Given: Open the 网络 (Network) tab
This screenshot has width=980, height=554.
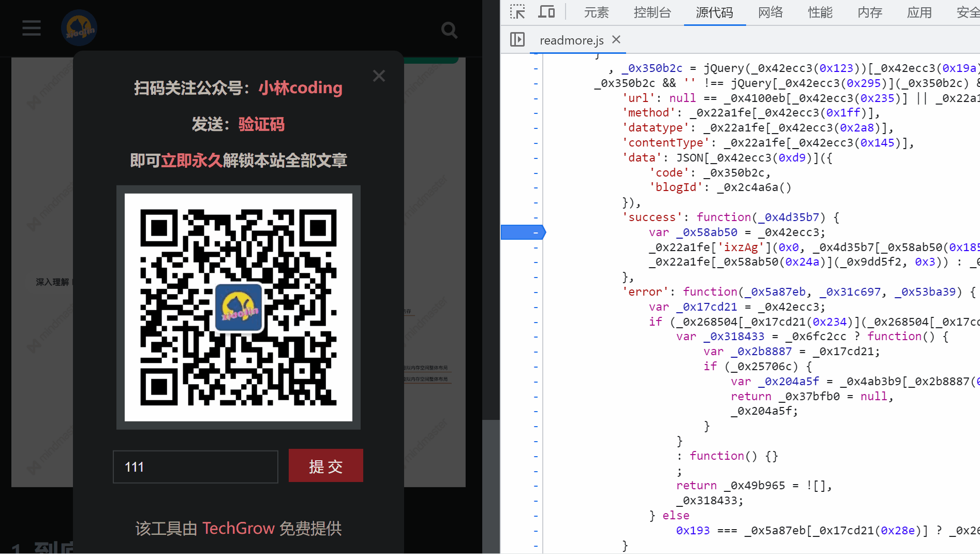Looking at the screenshot, I should (770, 12).
